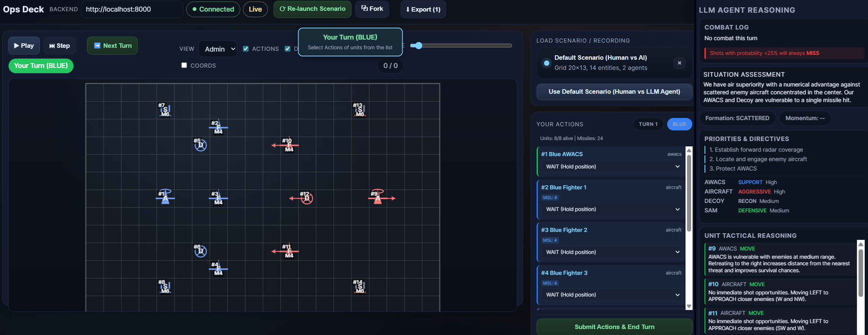Re-launch the scenario
Viewport: 868px width, 335px height.
(x=312, y=9)
